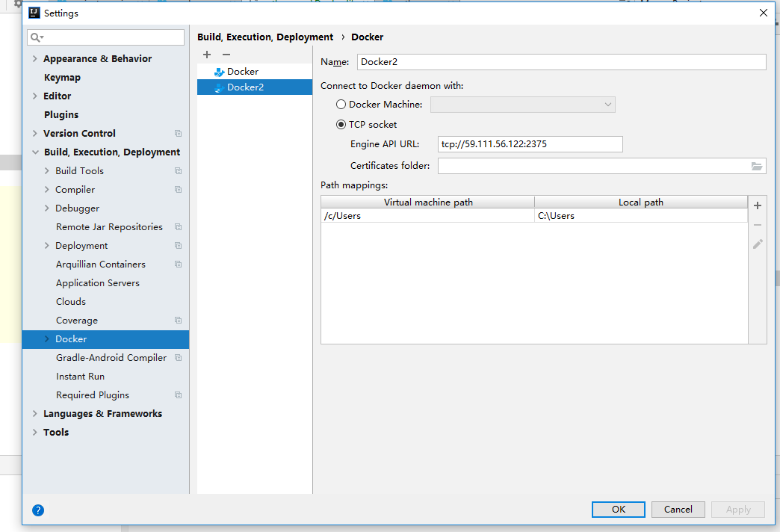Click 'Build, Execution, Deployment' breadcrumb
The width and height of the screenshot is (780, 532).
[x=265, y=37]
